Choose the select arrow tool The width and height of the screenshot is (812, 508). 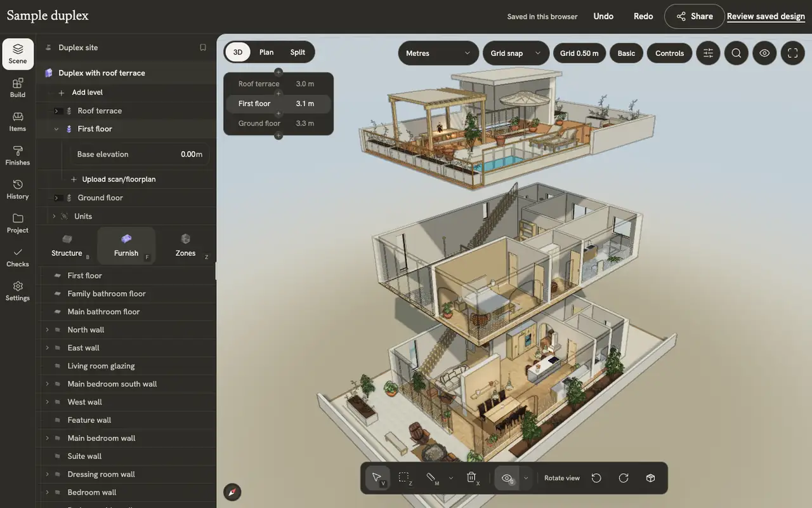[x=377, y=478]
